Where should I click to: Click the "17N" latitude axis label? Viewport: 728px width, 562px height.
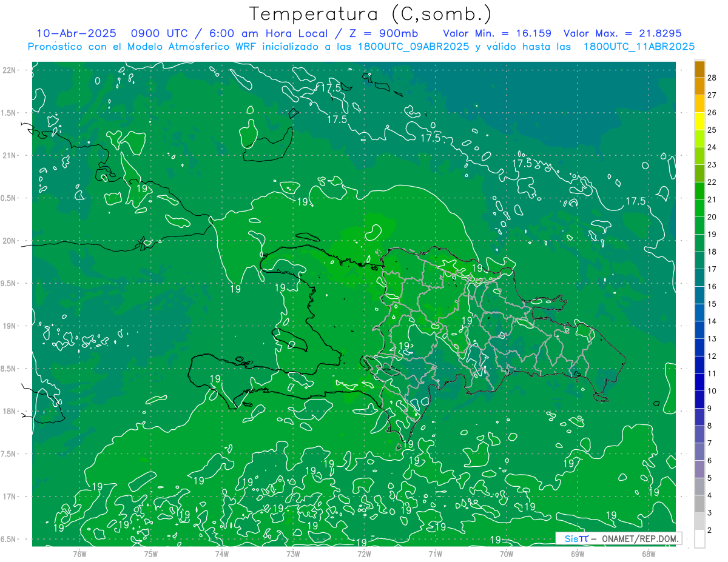[8, 497]
